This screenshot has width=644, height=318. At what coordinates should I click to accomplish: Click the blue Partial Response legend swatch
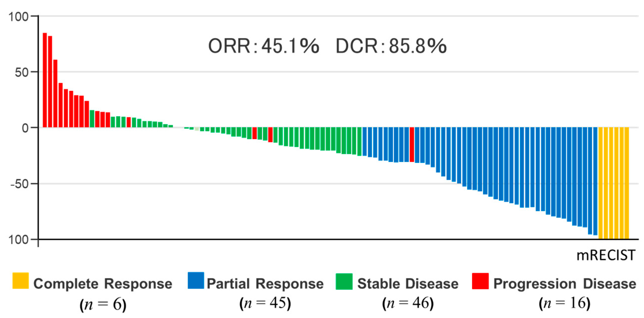point(196,280)
